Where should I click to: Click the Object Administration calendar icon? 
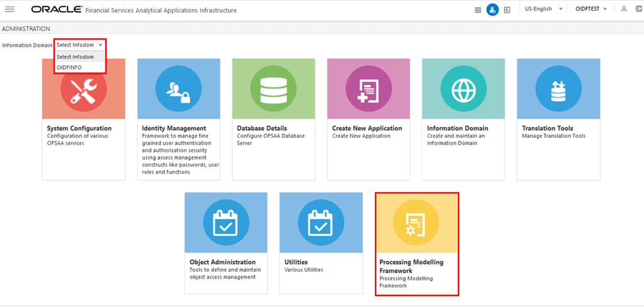pos(226,222)
